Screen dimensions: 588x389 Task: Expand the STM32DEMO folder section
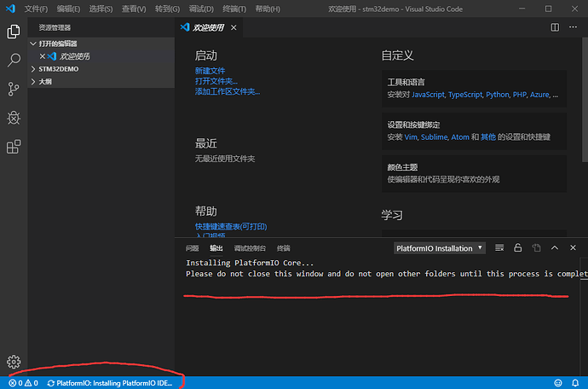coord(101,69)
